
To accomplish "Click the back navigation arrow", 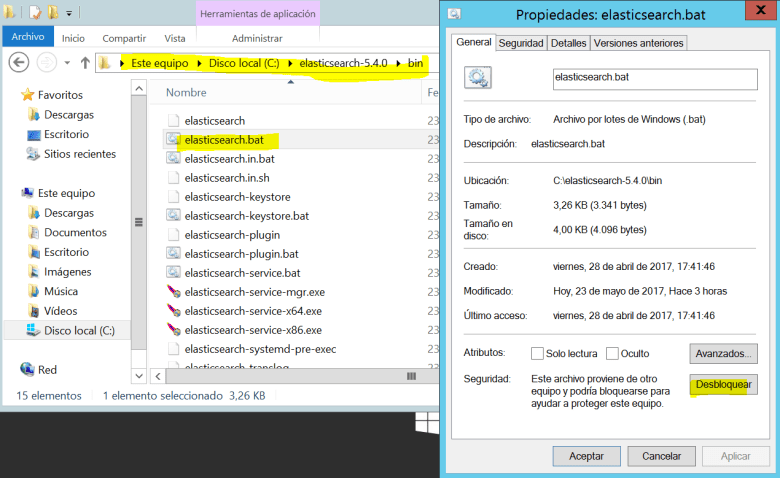I will 18,63.
